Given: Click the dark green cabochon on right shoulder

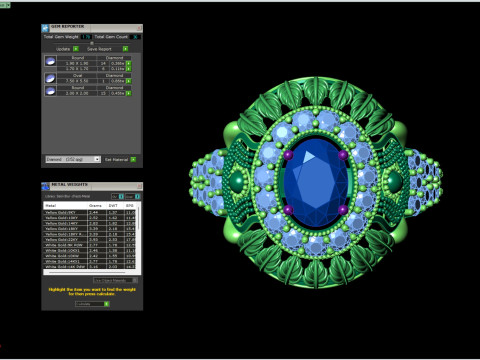Looking at the screenshot, I should (394, 182).
